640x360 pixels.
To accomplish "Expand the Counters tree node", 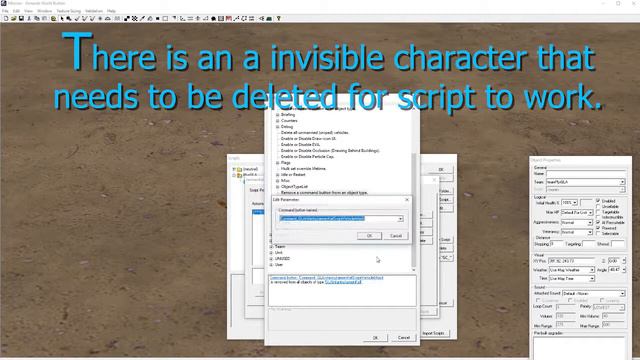I will pyautogui.click(x=278, y=121).
